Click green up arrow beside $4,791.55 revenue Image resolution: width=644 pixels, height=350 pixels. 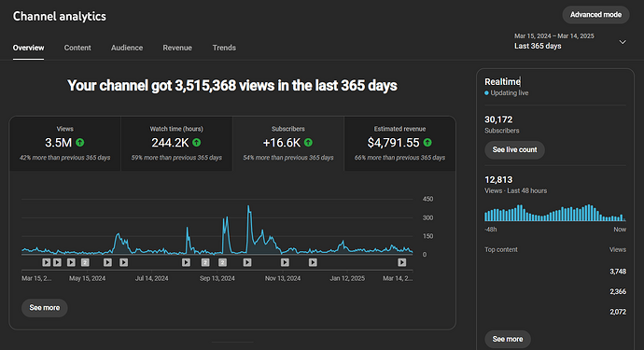click(x=427, y=143)
